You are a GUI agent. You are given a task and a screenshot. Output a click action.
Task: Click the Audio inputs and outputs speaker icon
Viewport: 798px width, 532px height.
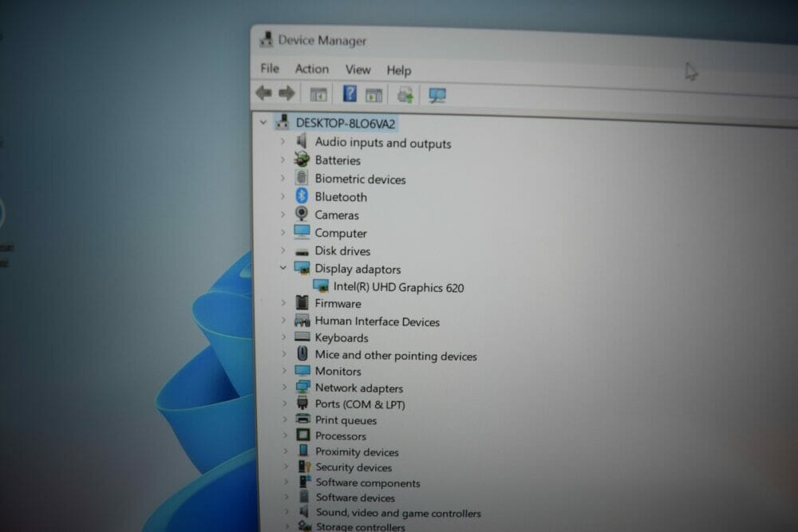tap(302, 141)
